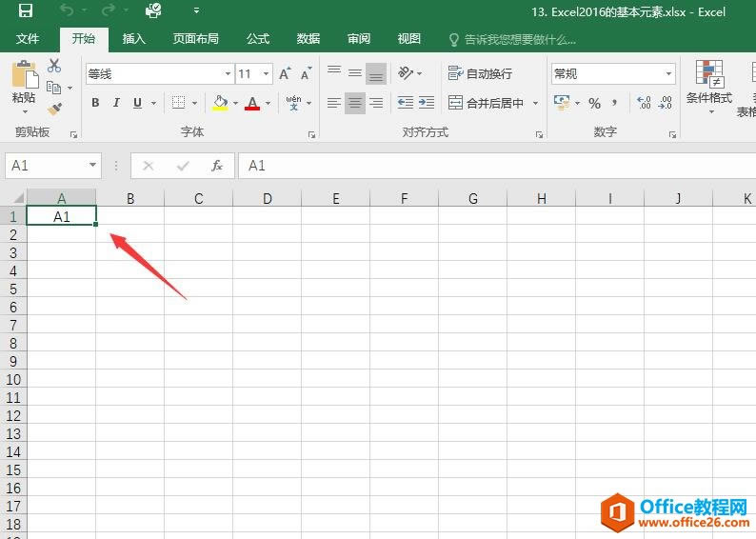This screenshot has width=756, height=539.
Task: Toggle Italic formatting
Action: click(116, 102)
